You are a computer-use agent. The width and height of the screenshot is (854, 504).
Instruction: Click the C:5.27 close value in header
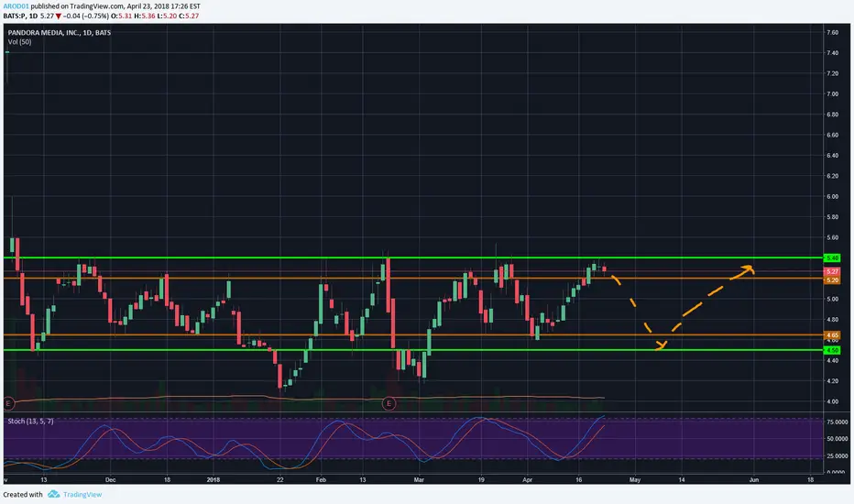[189, 16]
